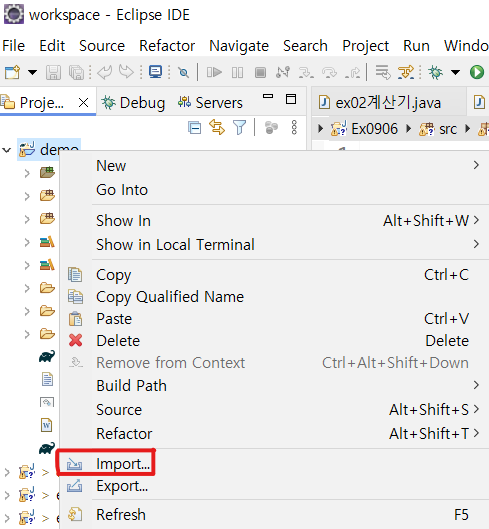Click the green Run button icon
The height and width of the screenshot is (529, 489).
point(477,72)
